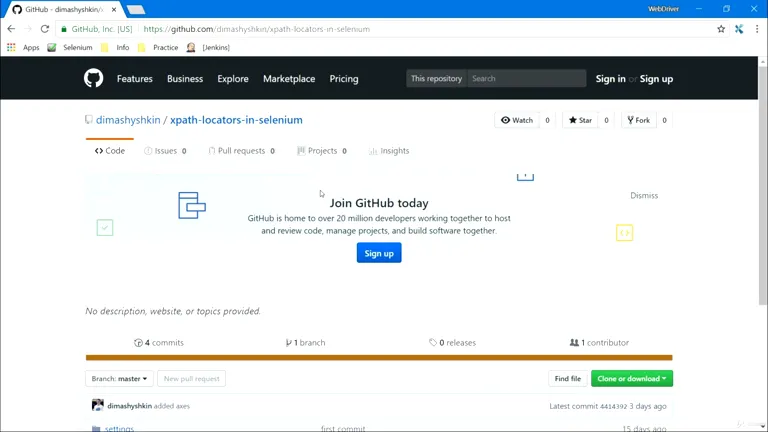Open dimashyshkin user profile link

coord(128,120)
